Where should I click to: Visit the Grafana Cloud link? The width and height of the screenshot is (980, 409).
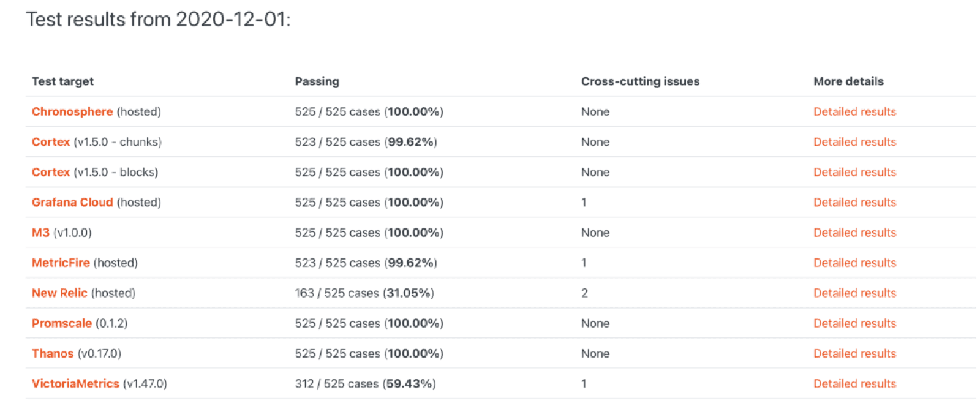coord(72,202)
